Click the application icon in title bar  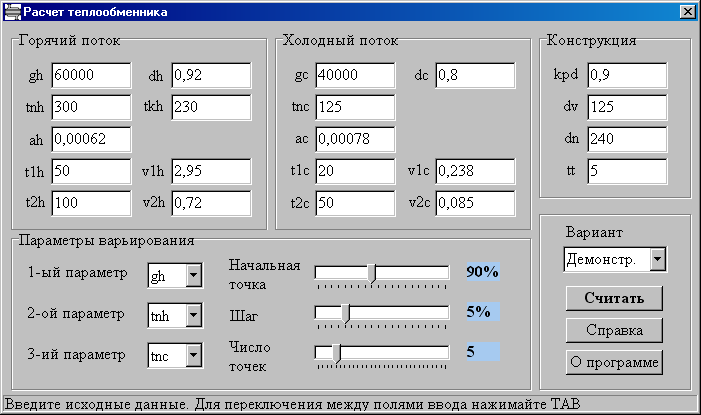tap(12, 12)
